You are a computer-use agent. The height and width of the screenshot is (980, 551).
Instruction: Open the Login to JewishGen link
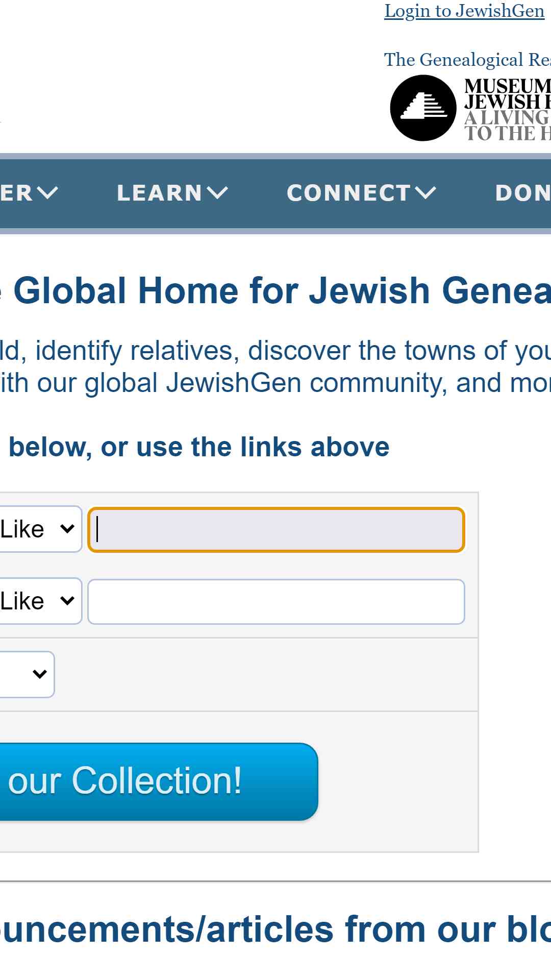(x=464, y=11)
